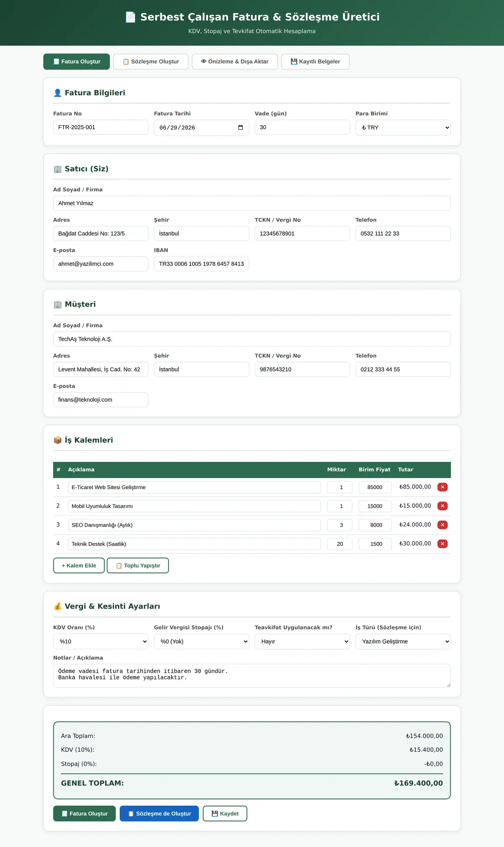Open the calendar picker for Fatura Tarihi
504x847 pixels.
pos(241,128)
